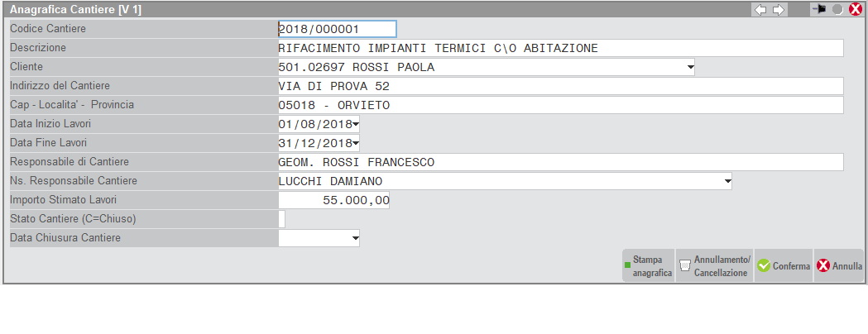This screenshot has width=868, height=334.
Task: Click the Descrizione text field
Action: pos(560,48)
